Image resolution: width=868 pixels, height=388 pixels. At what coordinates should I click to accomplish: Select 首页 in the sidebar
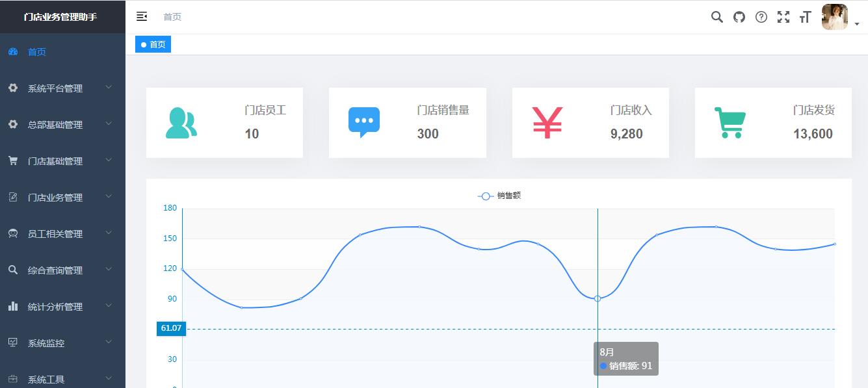point(37,52)
